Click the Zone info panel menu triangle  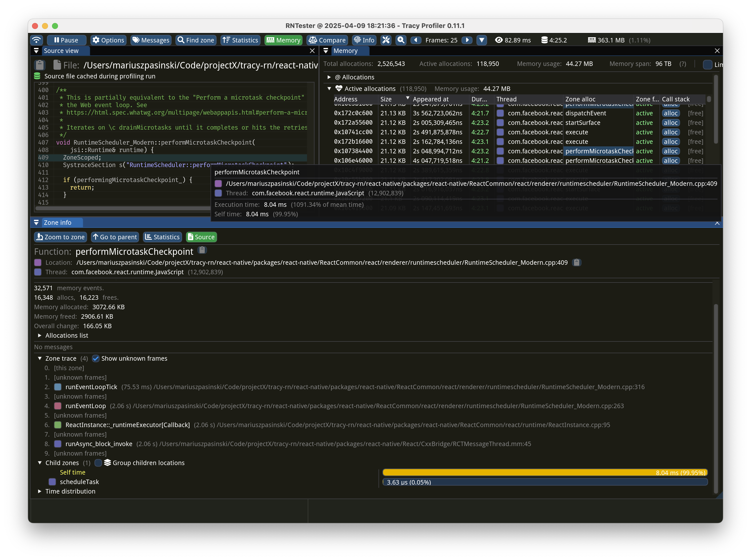tap(36, 223)
